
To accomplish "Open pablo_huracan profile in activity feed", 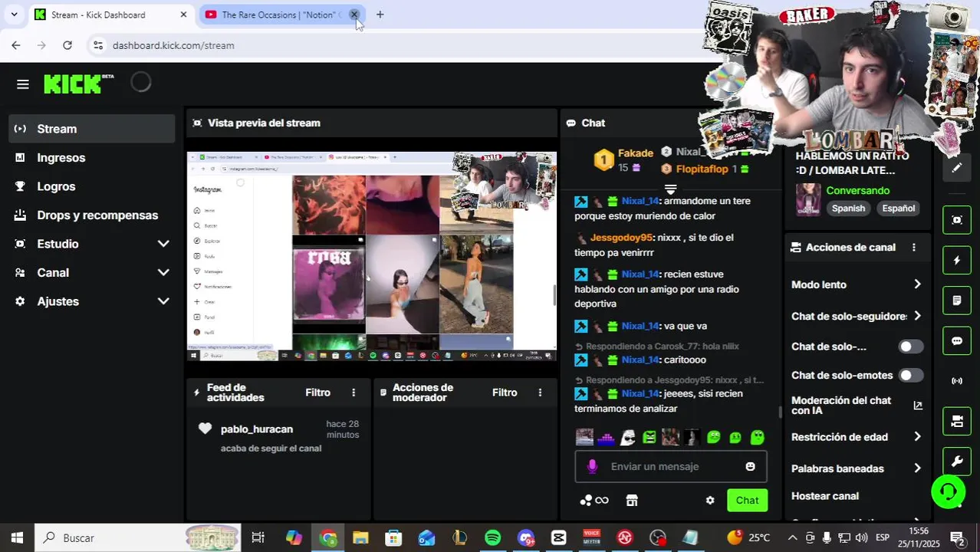I will [257, 429].
